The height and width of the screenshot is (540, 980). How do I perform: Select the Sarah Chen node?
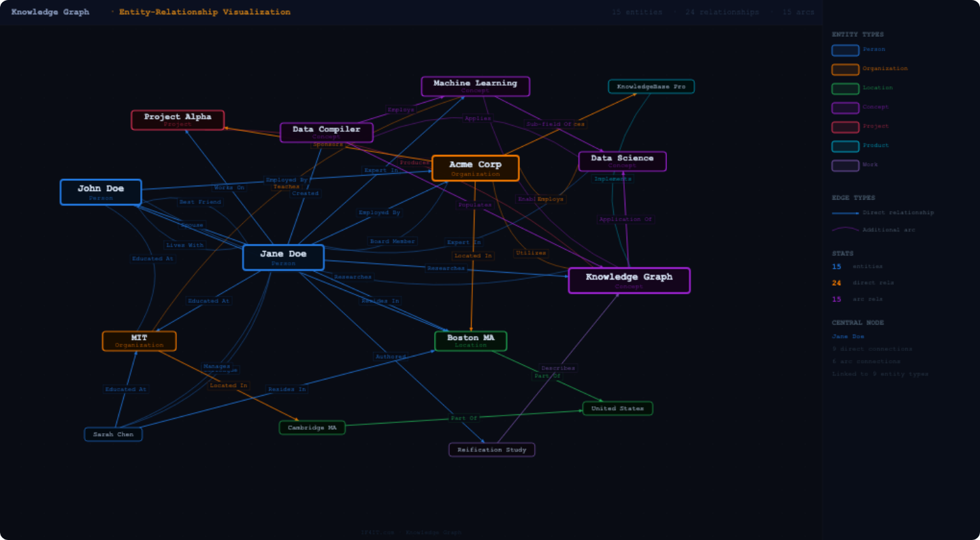[113, 434]
